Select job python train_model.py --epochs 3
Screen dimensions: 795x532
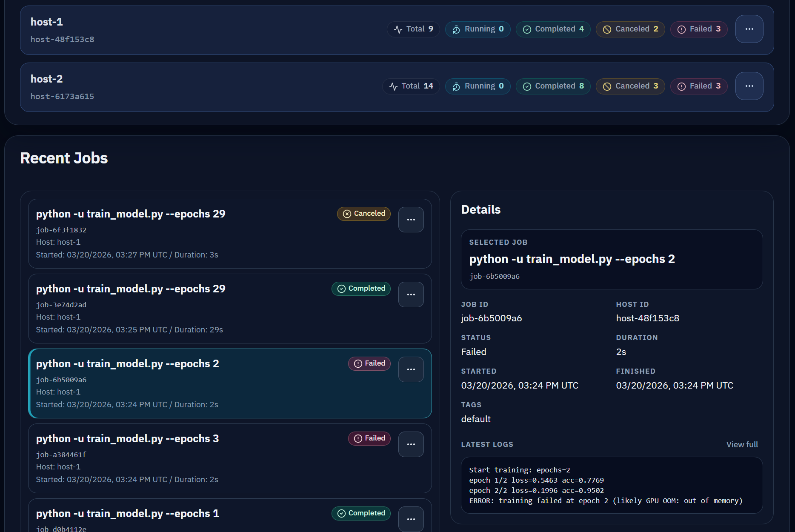(x=230, y=458)
